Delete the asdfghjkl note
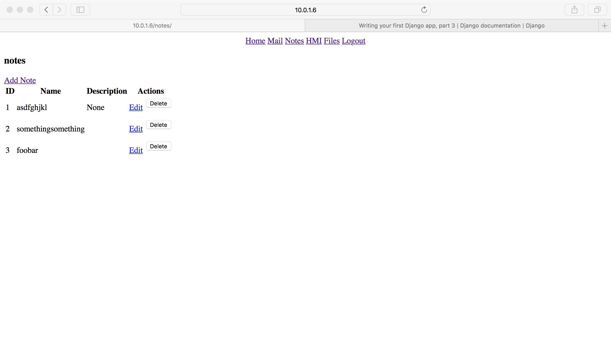 tap(158, 103)
